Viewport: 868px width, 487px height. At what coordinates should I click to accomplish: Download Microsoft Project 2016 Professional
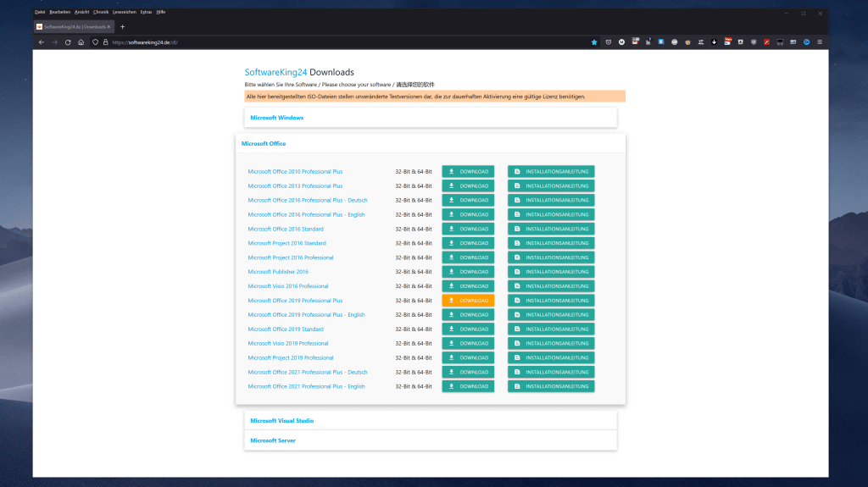(468, 257)
